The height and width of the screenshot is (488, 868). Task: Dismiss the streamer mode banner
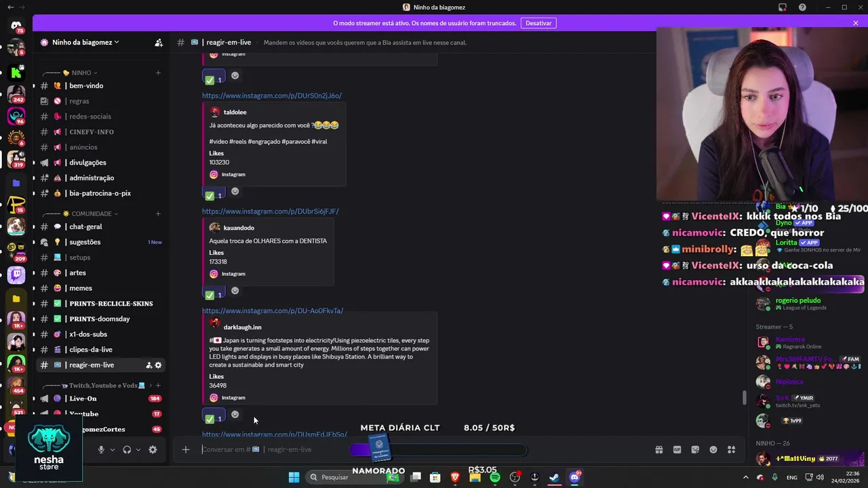click(x=856, y=23)
